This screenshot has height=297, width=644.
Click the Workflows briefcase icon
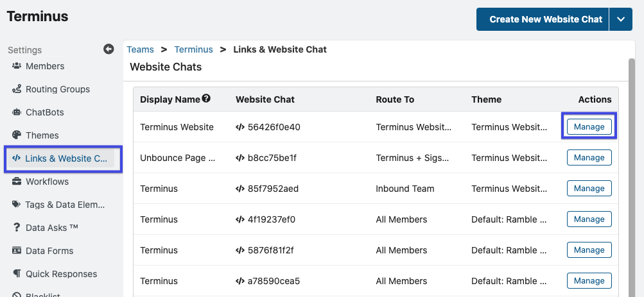[x=17, y=182]
